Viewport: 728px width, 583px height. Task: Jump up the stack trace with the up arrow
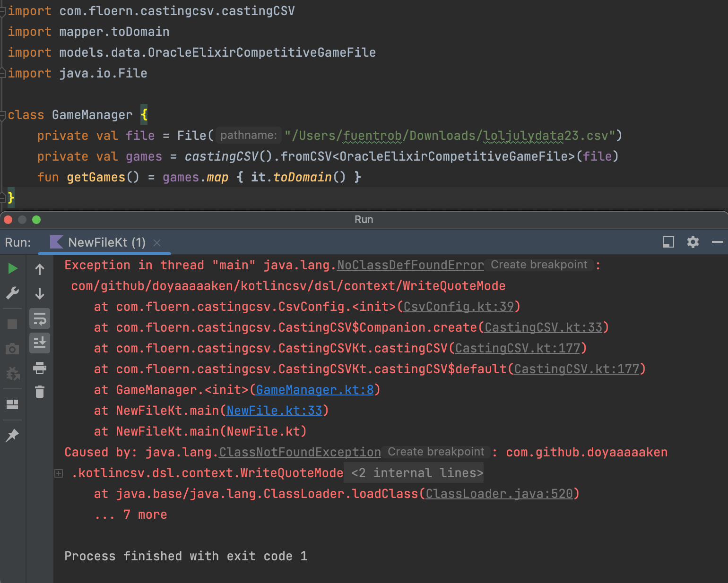tap(40, 269)
